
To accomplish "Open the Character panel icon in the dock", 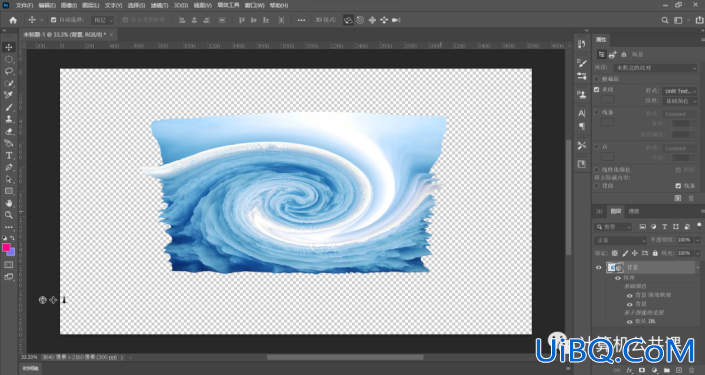I will (x=582, y=113).
